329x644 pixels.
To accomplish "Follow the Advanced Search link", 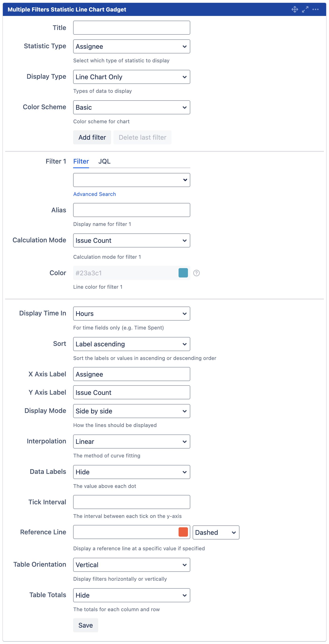I will pos(94,194).
